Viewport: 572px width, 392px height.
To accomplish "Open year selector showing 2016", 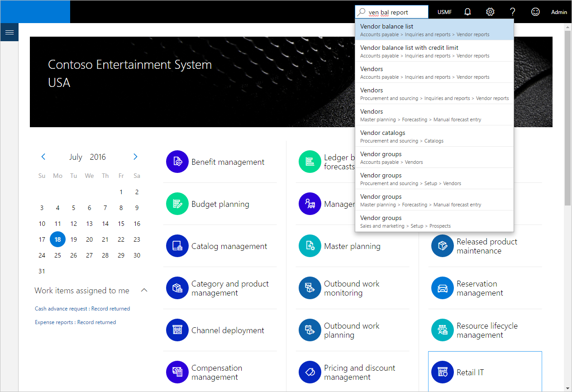I will coord(98,157).
